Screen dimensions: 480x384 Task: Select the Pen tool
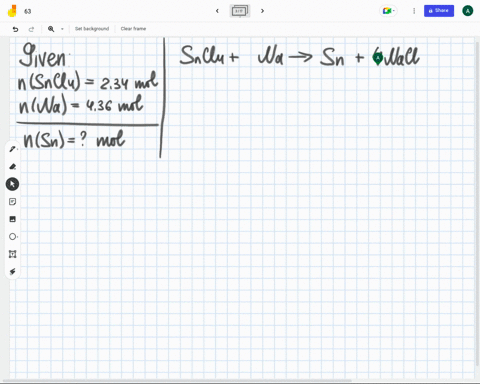[13, 149]
